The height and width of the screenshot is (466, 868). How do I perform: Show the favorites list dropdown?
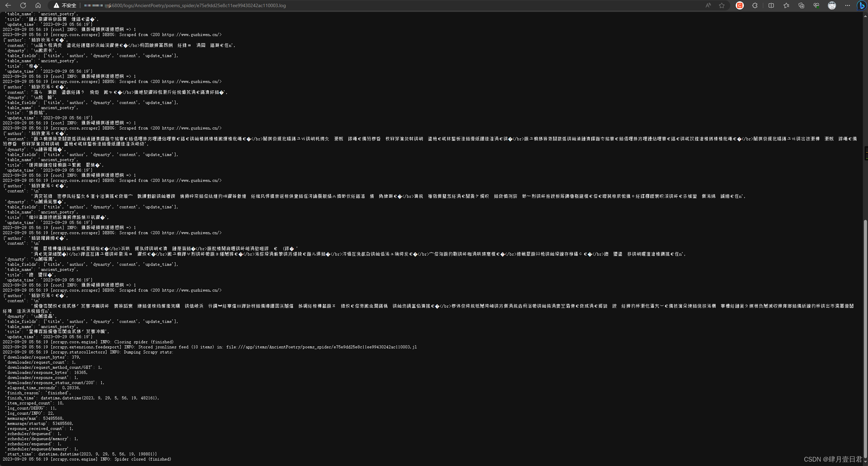pyautogui.click(x=786, y=5)
